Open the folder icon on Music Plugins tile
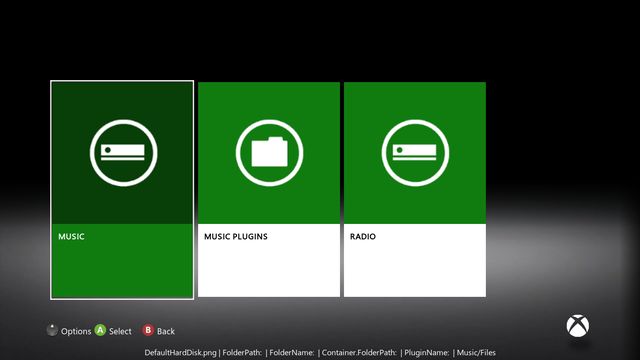 coord(269,153)
